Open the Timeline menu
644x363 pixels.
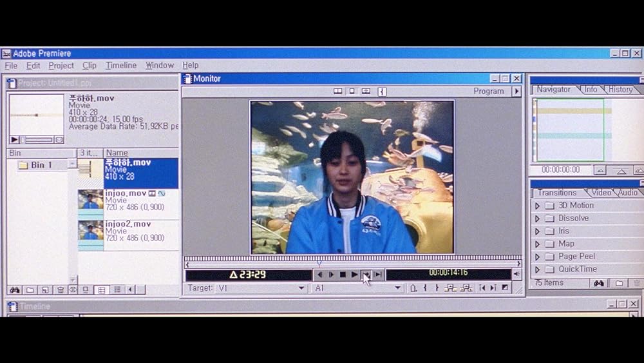click(x=121, y=65)
